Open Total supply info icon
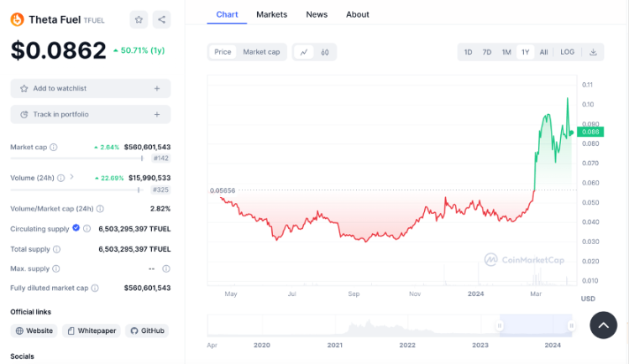The width and height of the screenshot is (629, 364). (x=57, y=249)
